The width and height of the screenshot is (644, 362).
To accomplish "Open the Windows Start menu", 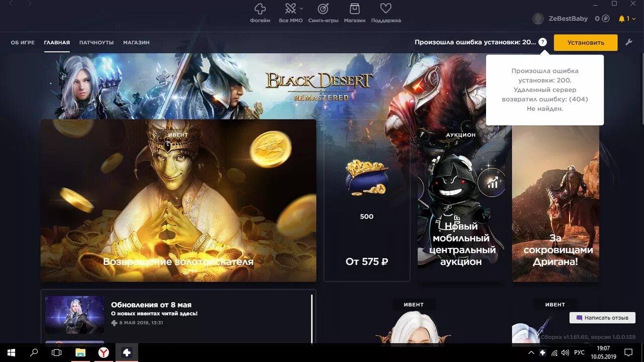I will coord(11,353).
